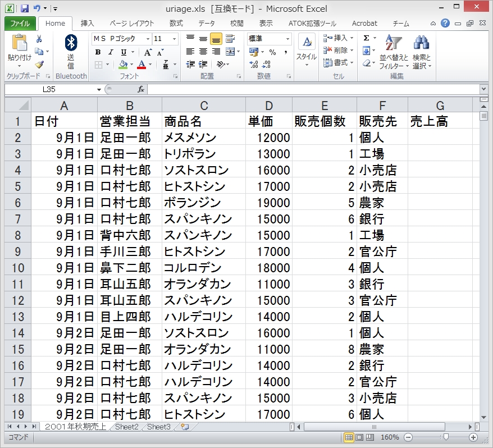
Task: Toggle Bold formatting
Action: point(98,53)
